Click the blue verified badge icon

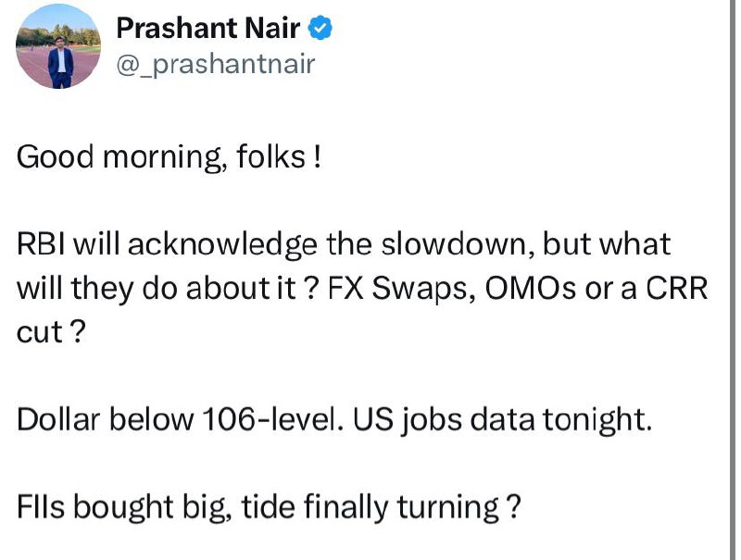coord(320,28)
